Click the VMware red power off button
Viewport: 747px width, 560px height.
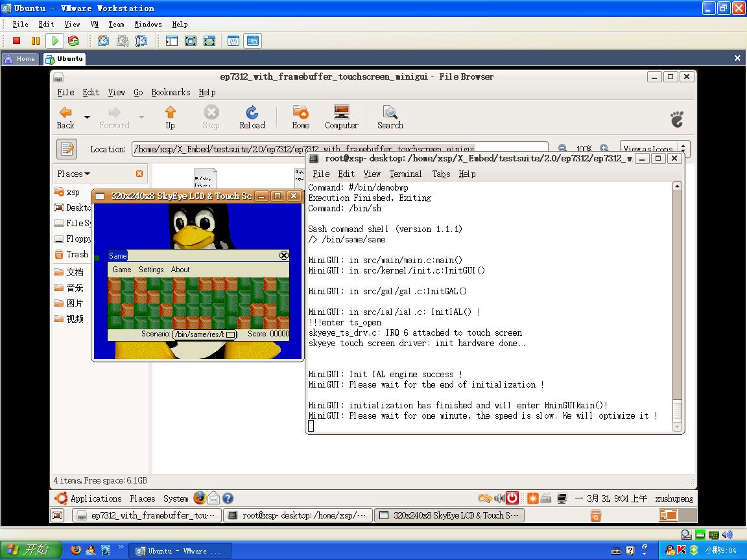coord(16,41)
